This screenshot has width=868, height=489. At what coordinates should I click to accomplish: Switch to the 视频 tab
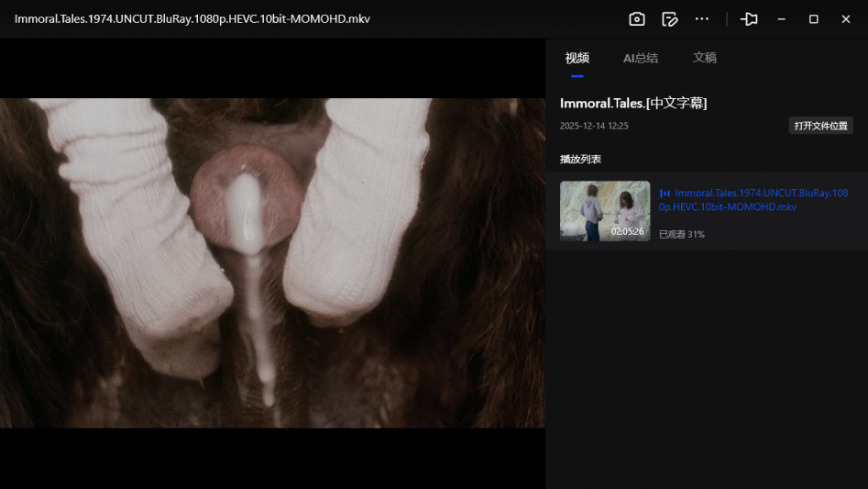[x=577, y=58]
